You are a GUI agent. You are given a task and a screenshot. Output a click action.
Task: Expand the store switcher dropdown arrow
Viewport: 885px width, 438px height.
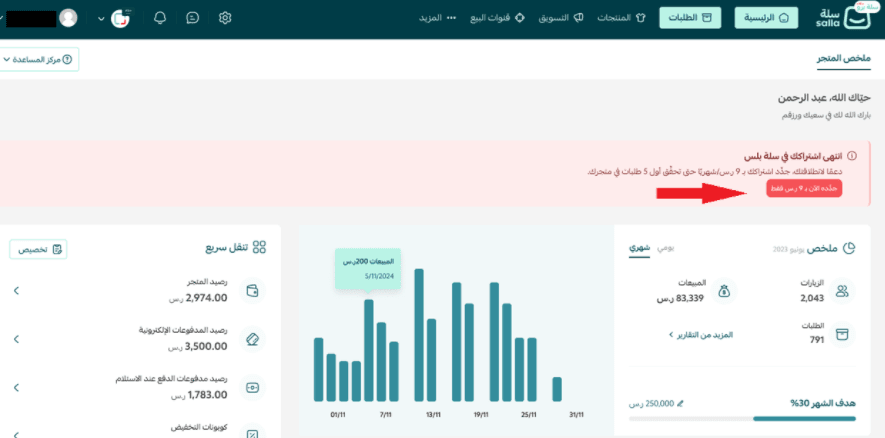(101, 19)
